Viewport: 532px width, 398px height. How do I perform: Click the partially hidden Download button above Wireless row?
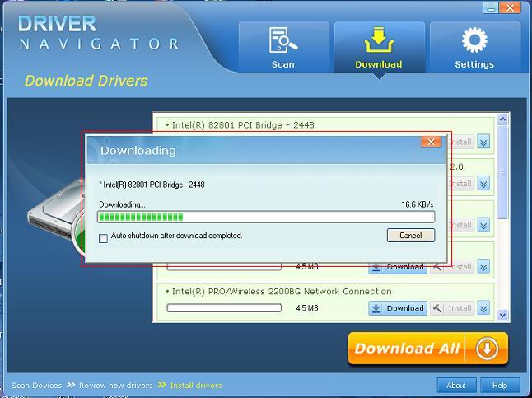click(x=398, y=267)
